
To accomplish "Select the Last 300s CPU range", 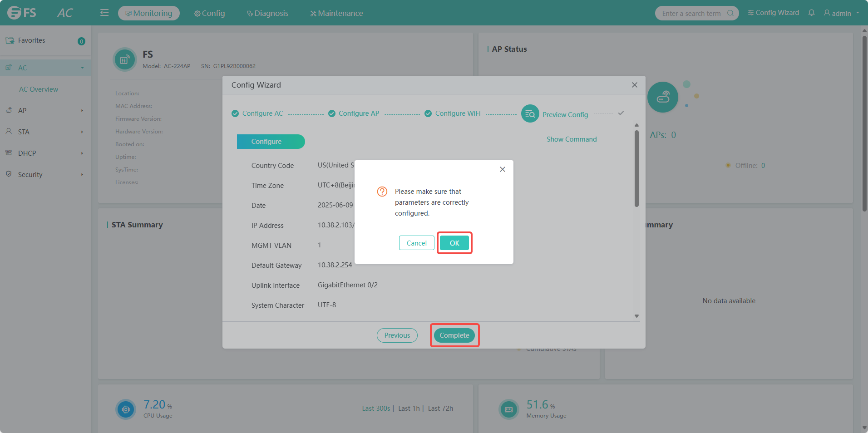I will pyautogui.click(x=376, y=408).
